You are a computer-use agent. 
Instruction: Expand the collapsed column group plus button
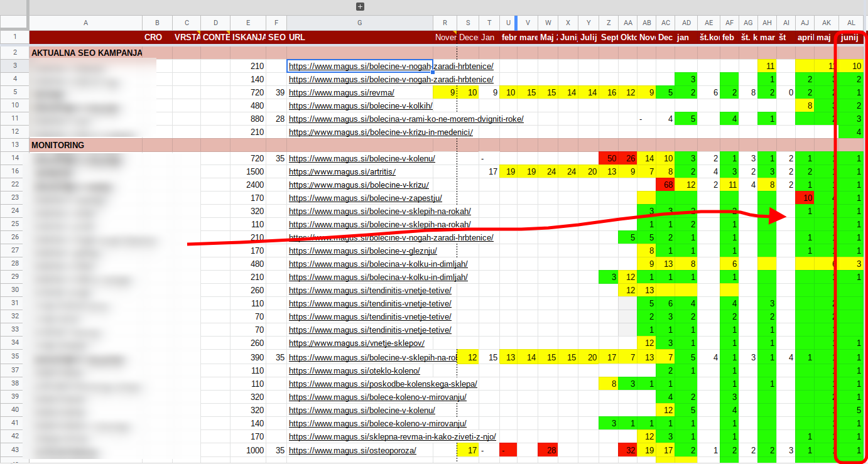pyautogui.click(x=360, y=6)
